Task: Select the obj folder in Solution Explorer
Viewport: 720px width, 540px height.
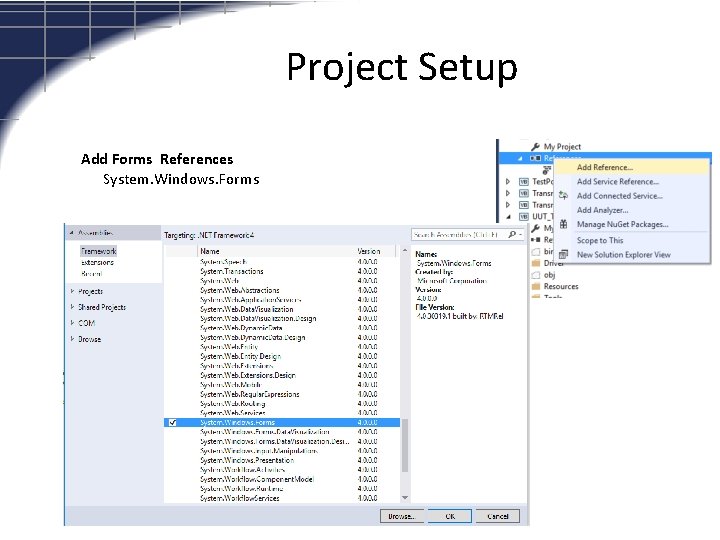Action: tap(549, 275)
